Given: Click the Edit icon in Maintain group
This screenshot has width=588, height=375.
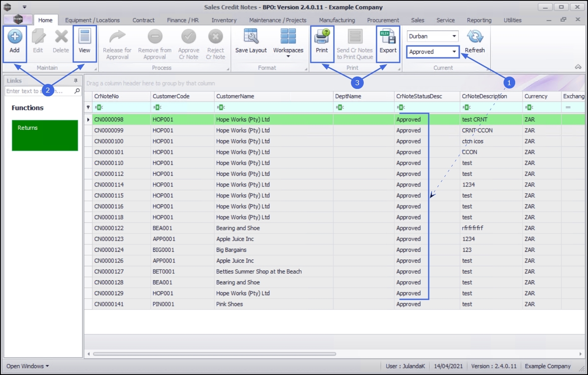Looking at the screenshot, I should (x=38, y=41).
